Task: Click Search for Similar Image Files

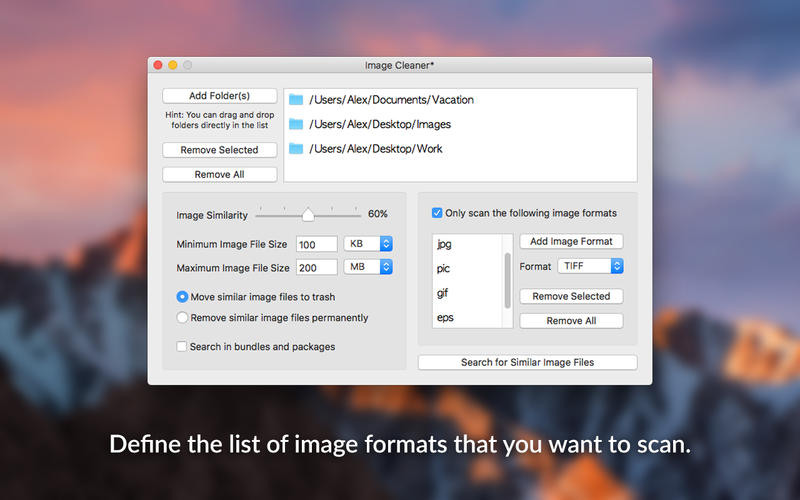Action: [x=528, y=363]
